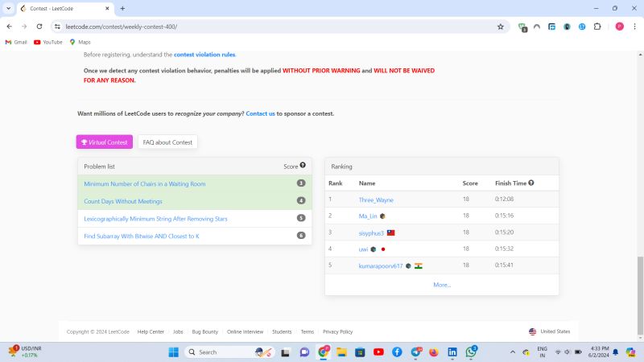Viewport: 644px width, 362px height.
Task: Open the Gmail bookmark
Action: (16, 42)
